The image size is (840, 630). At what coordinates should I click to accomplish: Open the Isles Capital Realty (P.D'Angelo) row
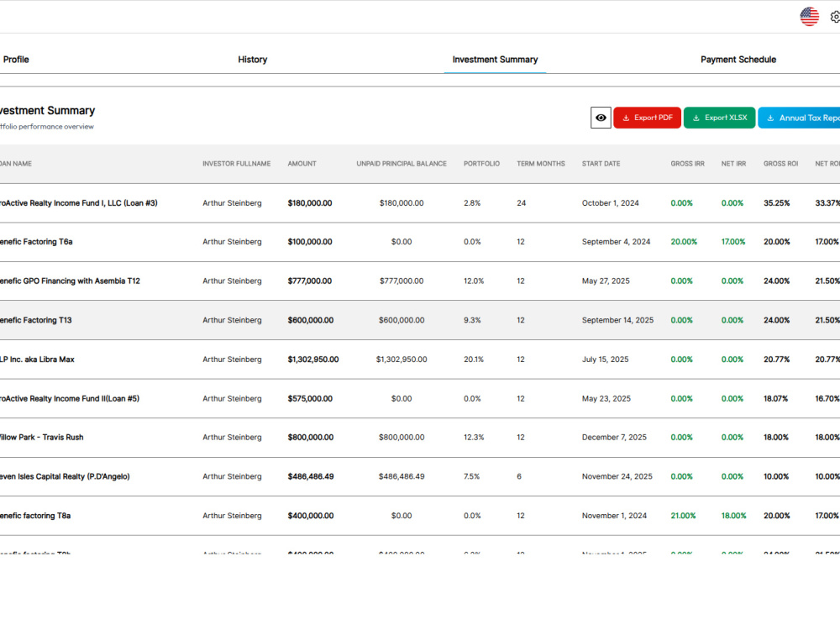tap(420, 477)
